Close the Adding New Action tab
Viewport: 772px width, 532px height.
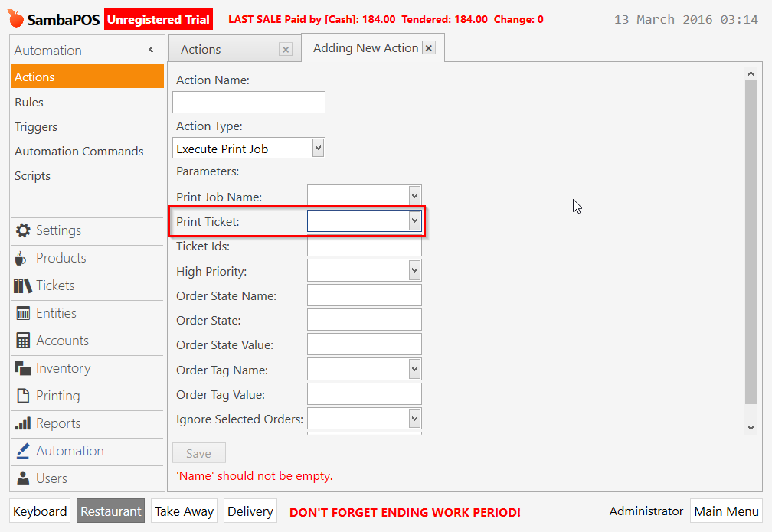[x=429, y=48]
